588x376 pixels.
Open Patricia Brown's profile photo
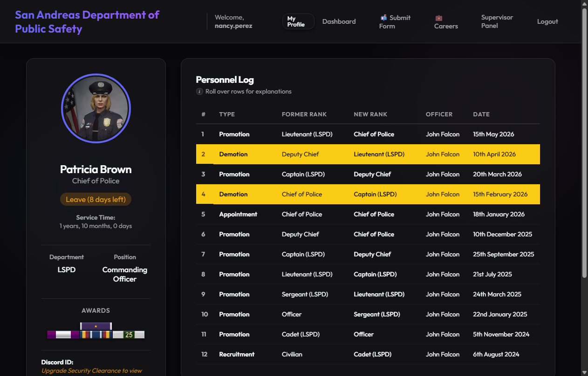(x=96, y=108)
